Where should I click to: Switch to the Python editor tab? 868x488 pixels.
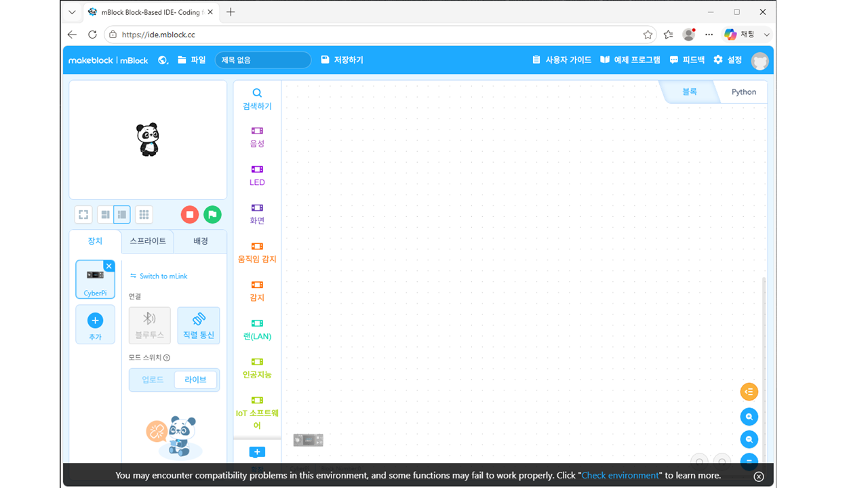pyautogui.click(x=743, y=92)
